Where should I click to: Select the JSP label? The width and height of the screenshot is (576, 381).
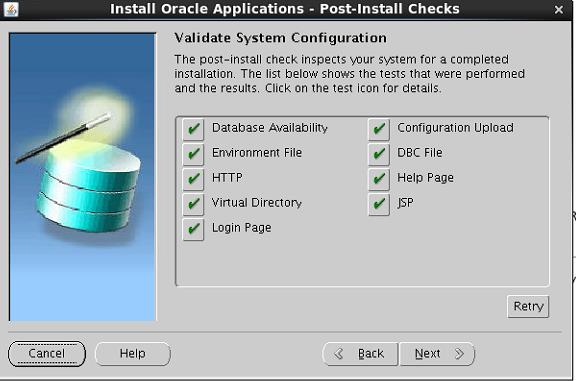405,203
